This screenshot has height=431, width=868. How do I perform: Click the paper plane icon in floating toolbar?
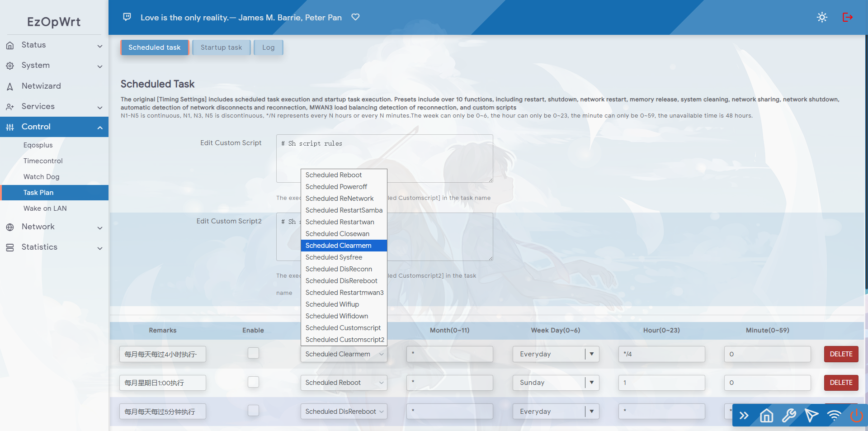click(811, 415)
